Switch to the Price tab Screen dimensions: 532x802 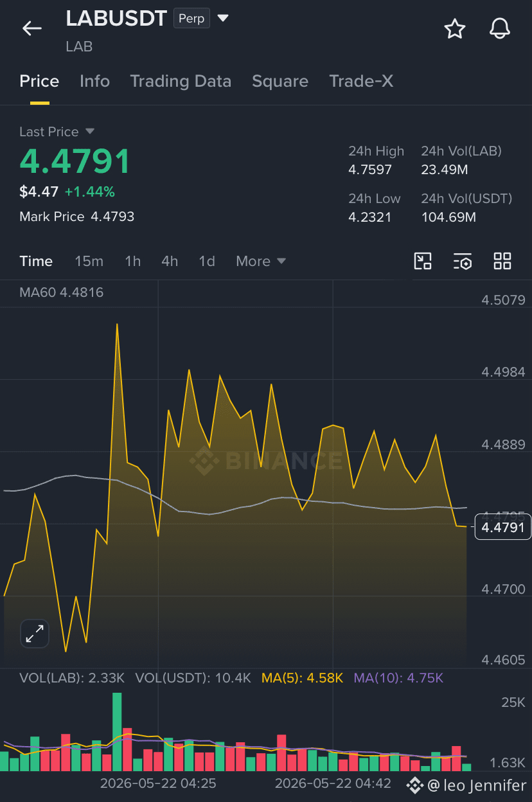point(39,81)
